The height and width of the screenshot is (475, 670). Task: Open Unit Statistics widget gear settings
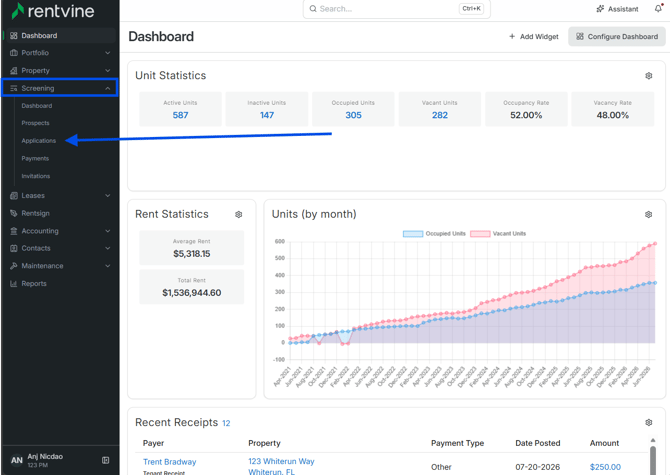(x=648, y=76)
